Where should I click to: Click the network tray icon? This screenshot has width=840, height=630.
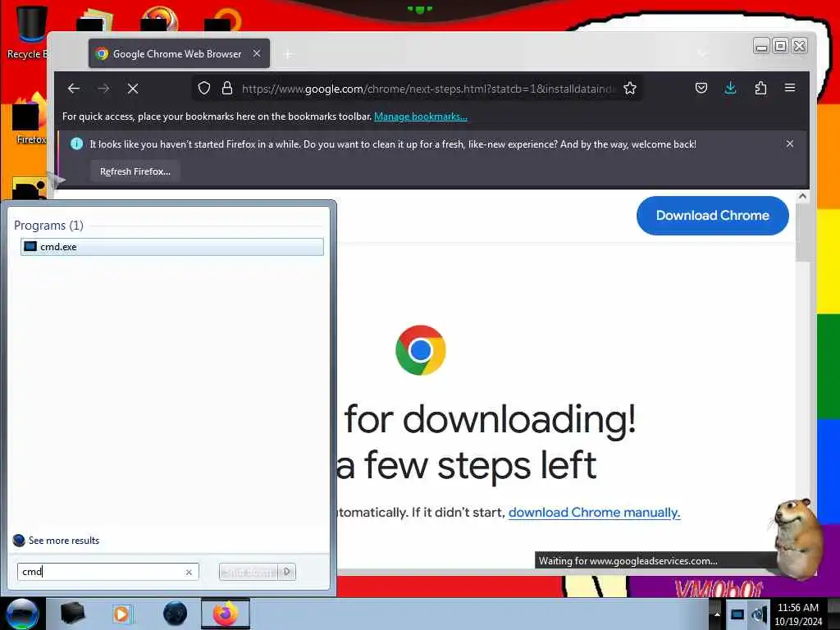click(737, 614)
